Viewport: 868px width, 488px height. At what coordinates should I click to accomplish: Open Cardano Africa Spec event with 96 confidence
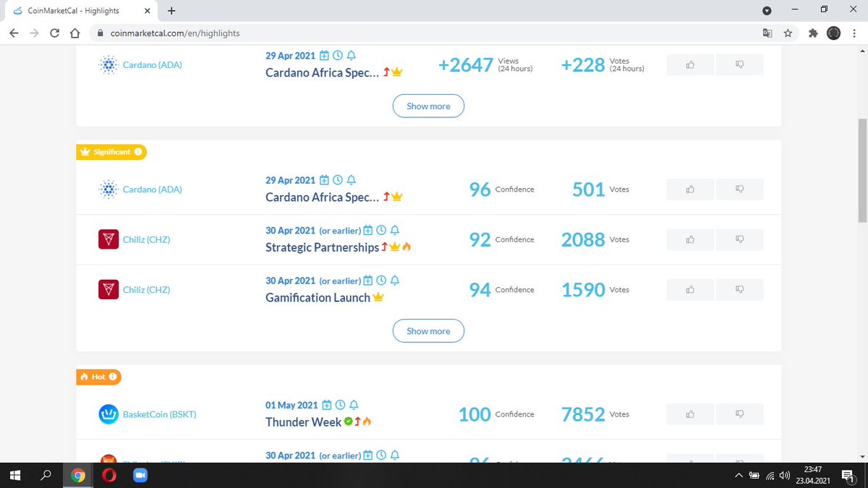click(322, 197)
